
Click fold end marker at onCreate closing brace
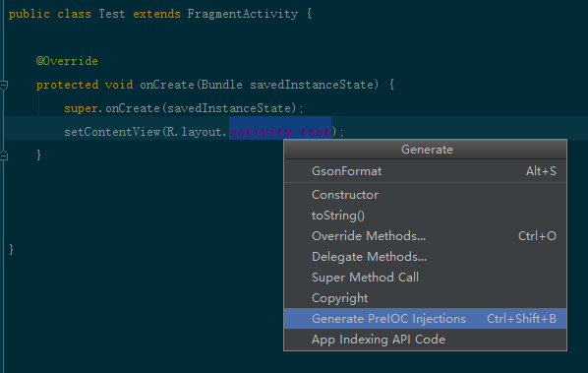(x=4, y=155)
